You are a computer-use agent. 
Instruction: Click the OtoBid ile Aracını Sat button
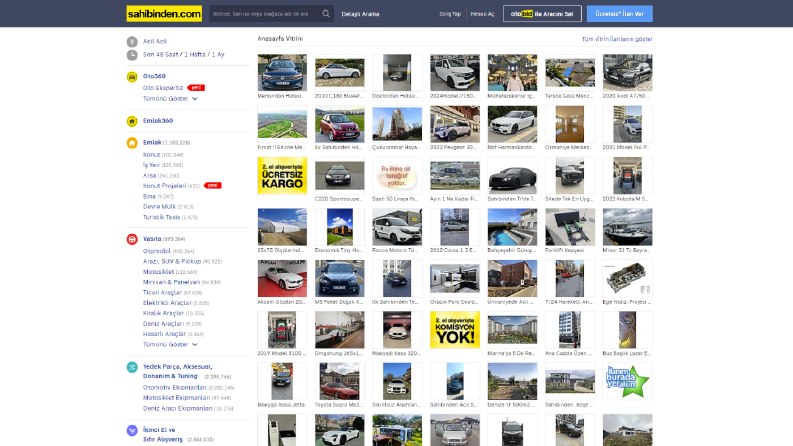(542, 14)
